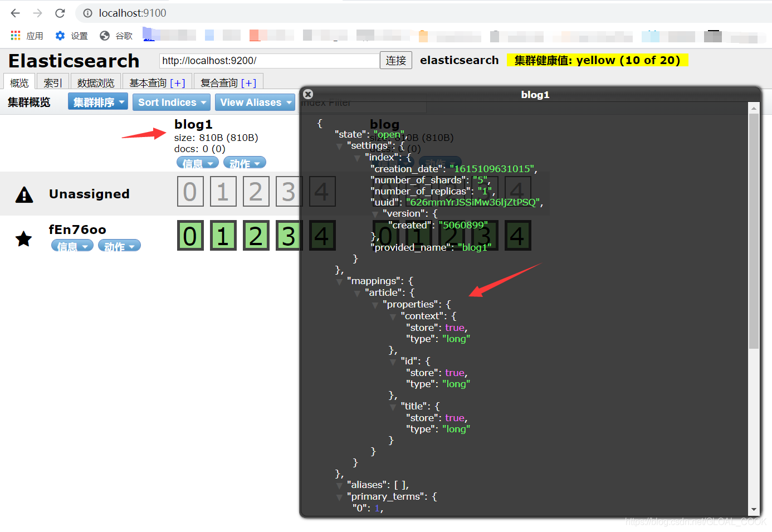Open node fEn76oo 信息 dropdown

pyautogui.click(x=72, y=246)
